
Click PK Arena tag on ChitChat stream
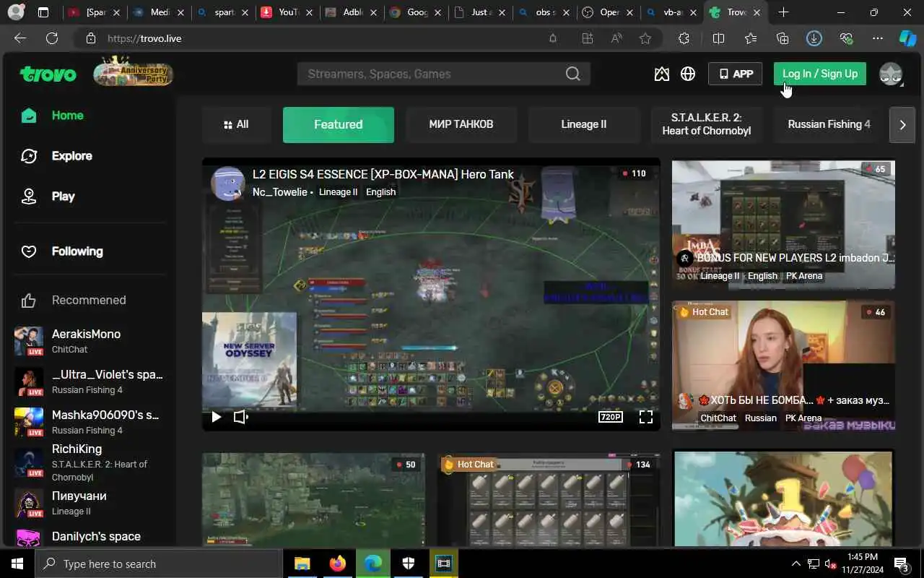803,418
